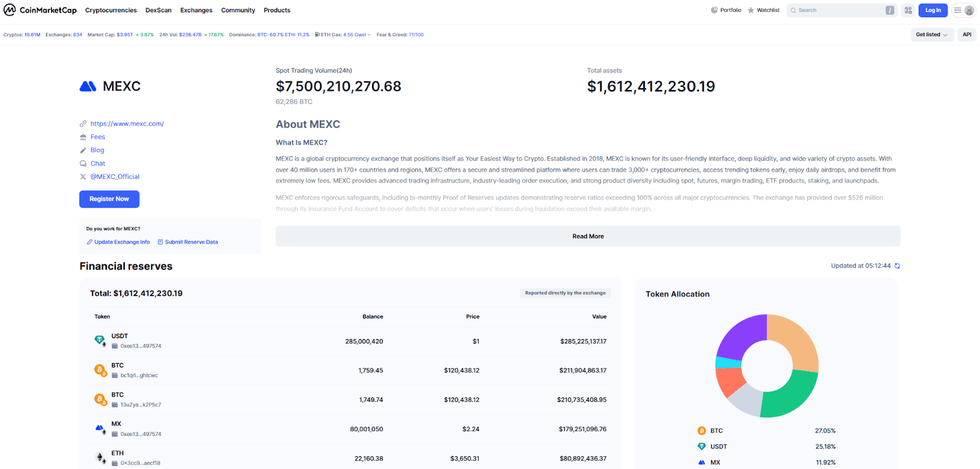Viewport: 980px width, 469px height.
Task: Open the CoinMarketCap home logo
Action: [40, 10]
